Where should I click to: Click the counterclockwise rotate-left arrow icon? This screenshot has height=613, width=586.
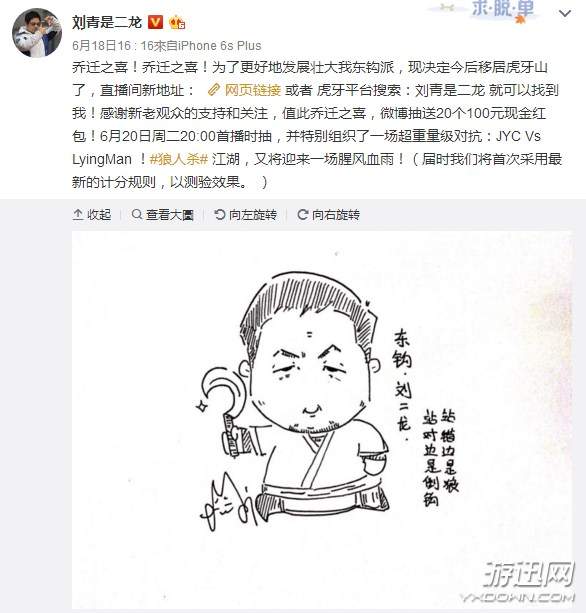point(220,214)
